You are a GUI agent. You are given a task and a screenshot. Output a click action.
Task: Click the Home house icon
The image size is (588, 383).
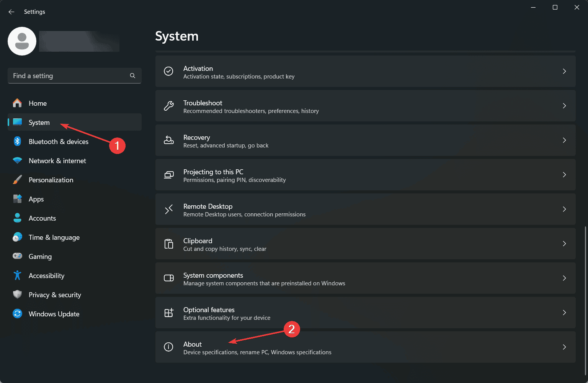pos(17,103)
